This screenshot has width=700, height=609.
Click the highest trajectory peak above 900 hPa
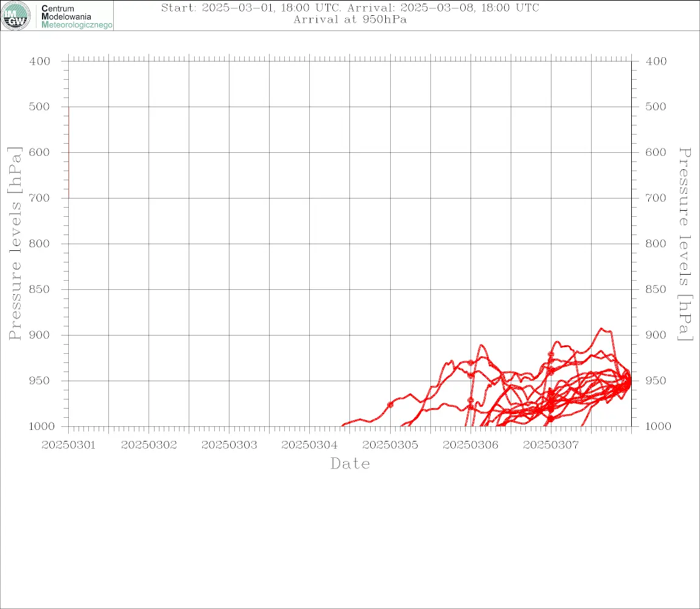[x=601, y=329]
